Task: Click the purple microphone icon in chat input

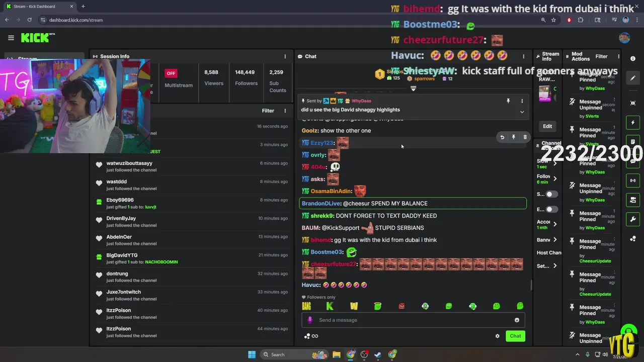Action: pyautogui.click(x=310, y=320)
